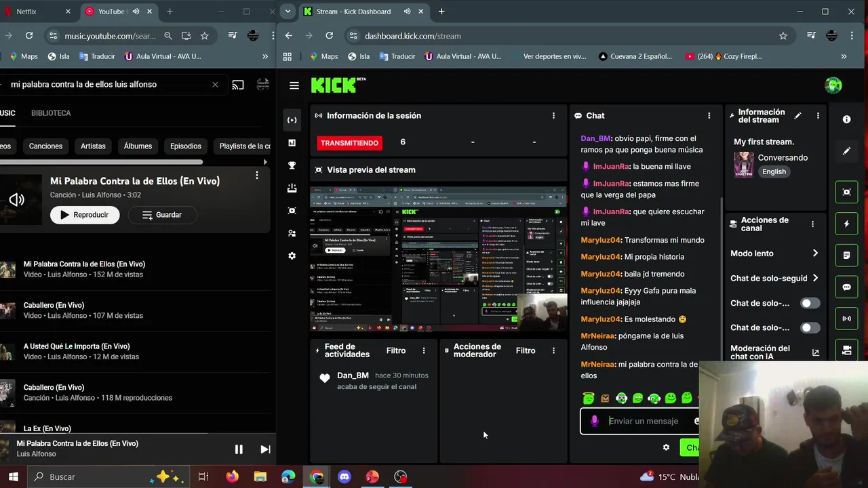Select A Usted Qué Le Importa (En Vivo) result
868x488 pixels.
81,351
